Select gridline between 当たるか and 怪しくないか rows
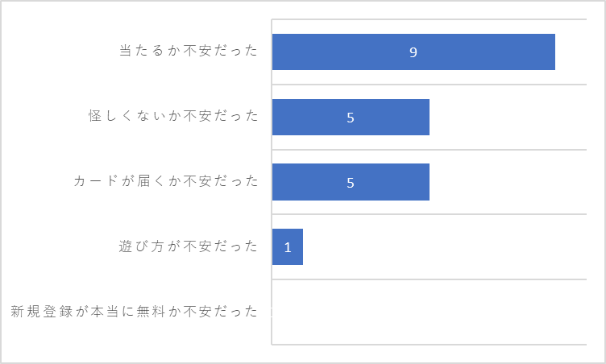The height and width of the screenshot is (364, 606). (429, 85)
